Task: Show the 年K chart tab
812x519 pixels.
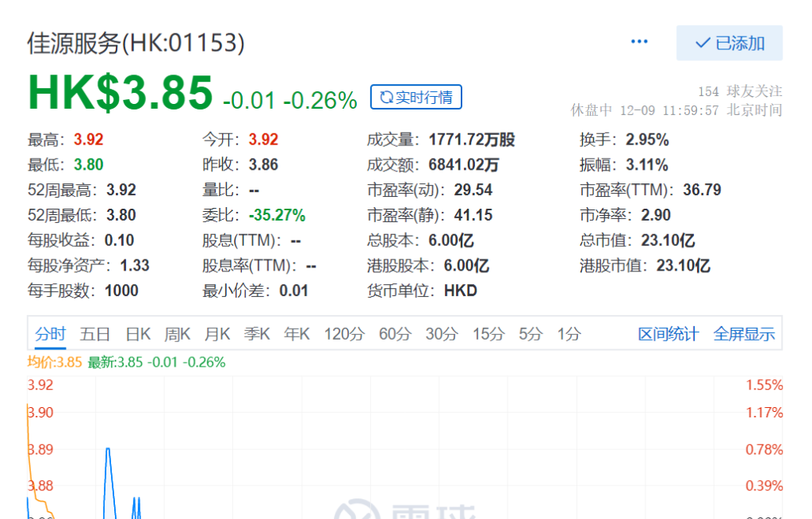Action: (x=297, y=334)
